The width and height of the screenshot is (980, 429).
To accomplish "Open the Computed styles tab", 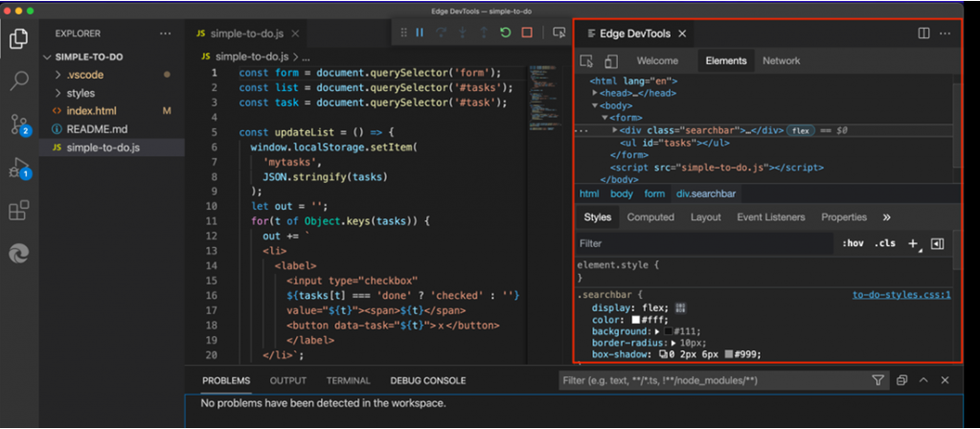I will 650,217.
